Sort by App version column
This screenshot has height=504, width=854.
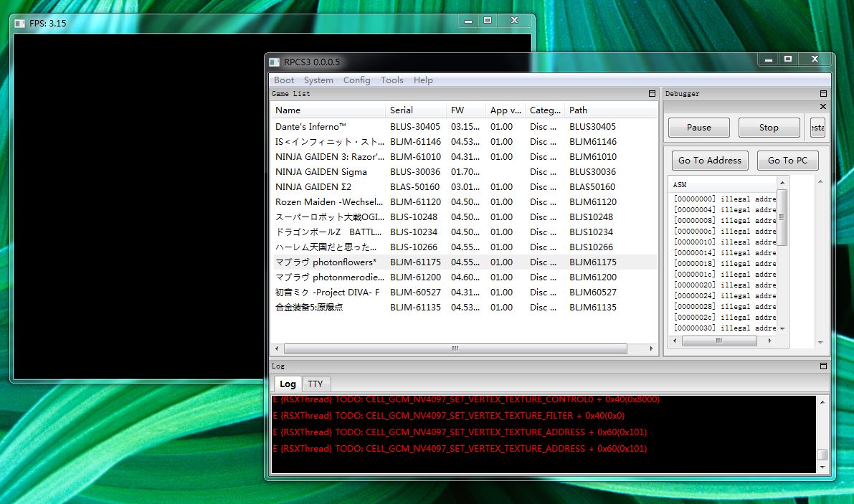(506, 110)
